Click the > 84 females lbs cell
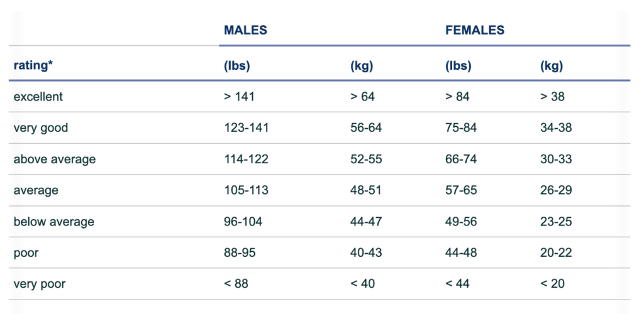Image resolution: width=644 pixels, height=314 pixels. [x=457, y=97]
